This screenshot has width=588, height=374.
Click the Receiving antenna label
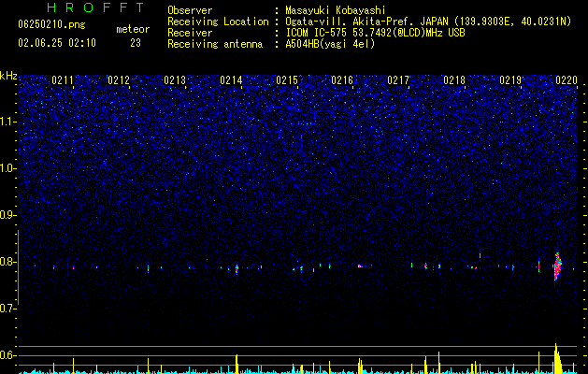[215, 44]
